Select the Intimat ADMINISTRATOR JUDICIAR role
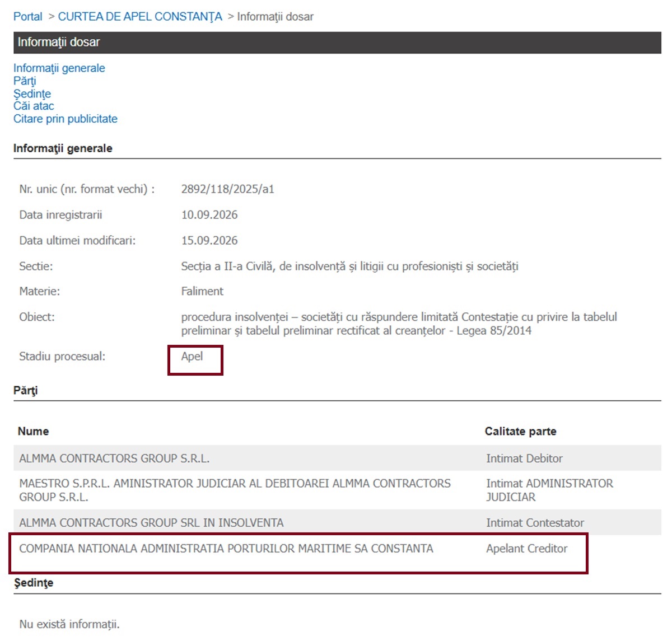Screen dimensions: 672x641 [x=549, y=490]
